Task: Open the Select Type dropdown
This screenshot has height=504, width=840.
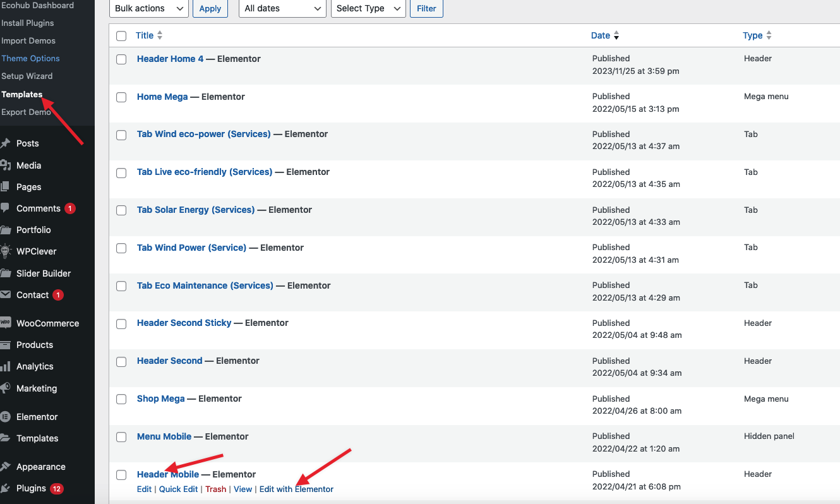Action: (x=368, y=8)
